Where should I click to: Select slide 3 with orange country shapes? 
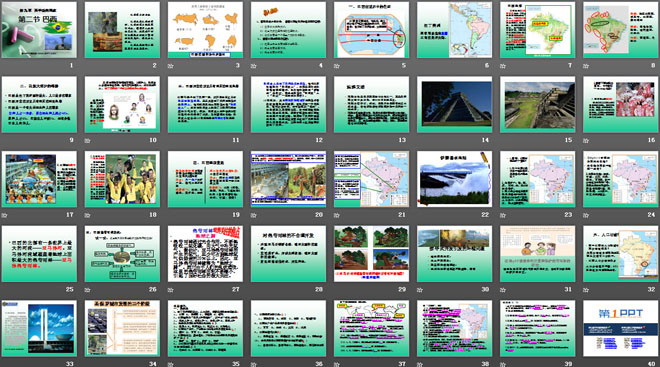[205, 30]
